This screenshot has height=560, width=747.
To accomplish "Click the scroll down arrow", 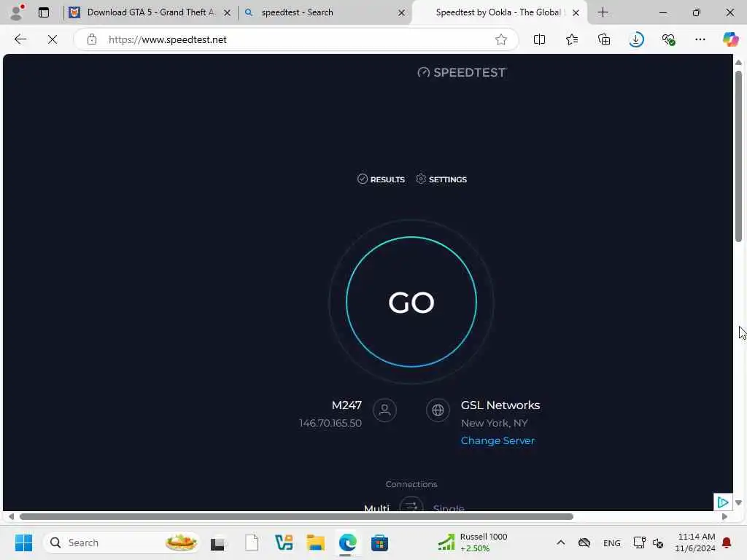I will pos(738,503).
